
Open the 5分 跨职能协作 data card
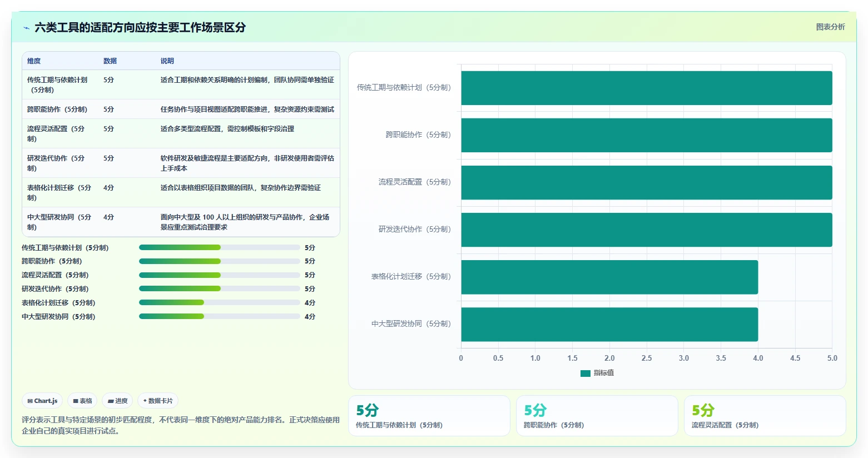(x=597, y=416)
